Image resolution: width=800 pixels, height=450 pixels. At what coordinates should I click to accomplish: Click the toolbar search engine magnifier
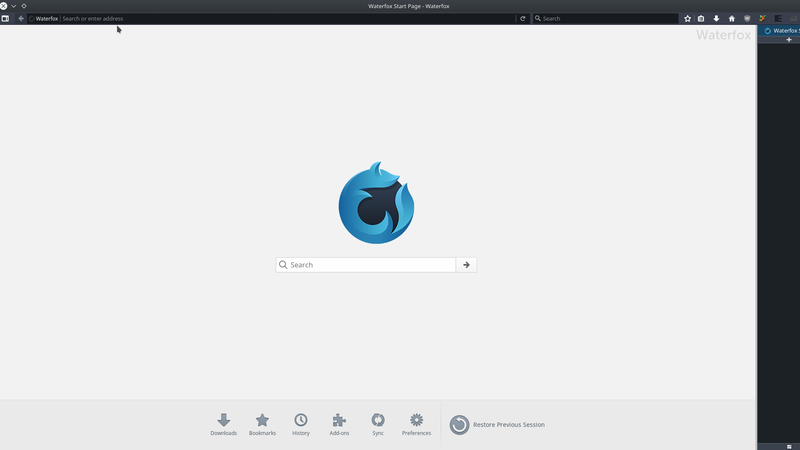coord(537,18)
